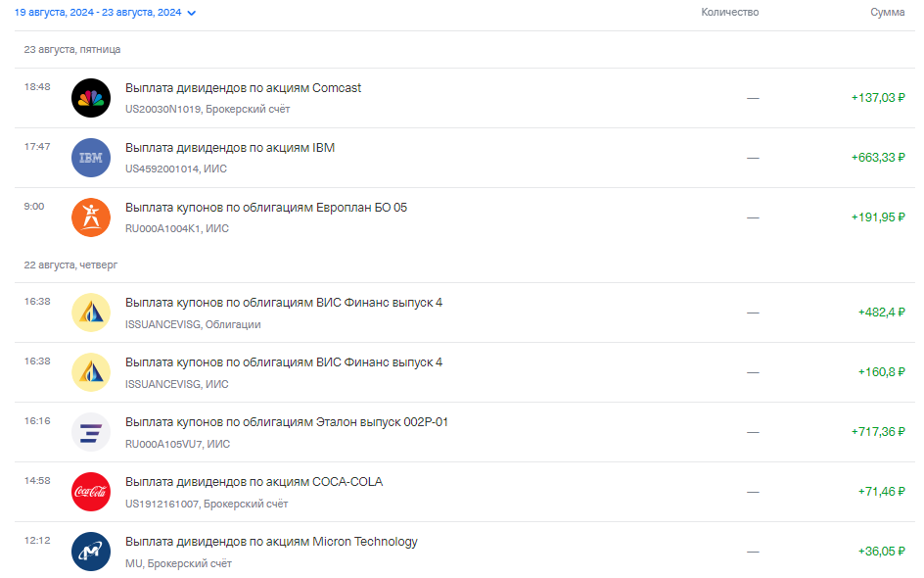Viewport: 924px width, 578px height.
Task: Click the subtitle ISSUANCEVISG, Облигации
Action: tap(193, 324)
